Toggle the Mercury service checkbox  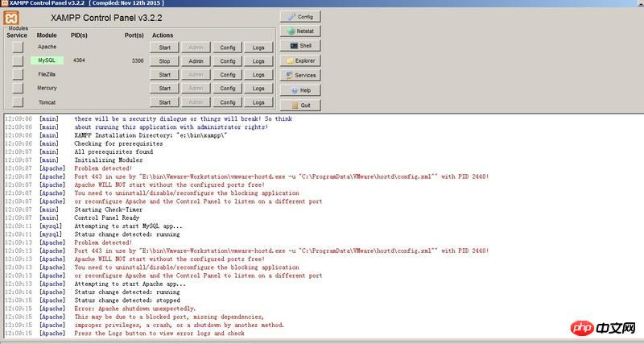tap(18, 88)
